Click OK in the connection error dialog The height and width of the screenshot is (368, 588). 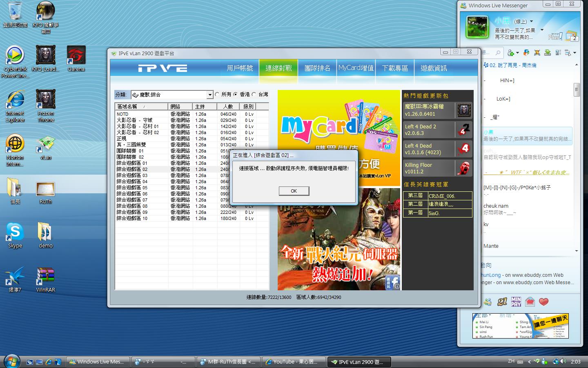point(294,191)
